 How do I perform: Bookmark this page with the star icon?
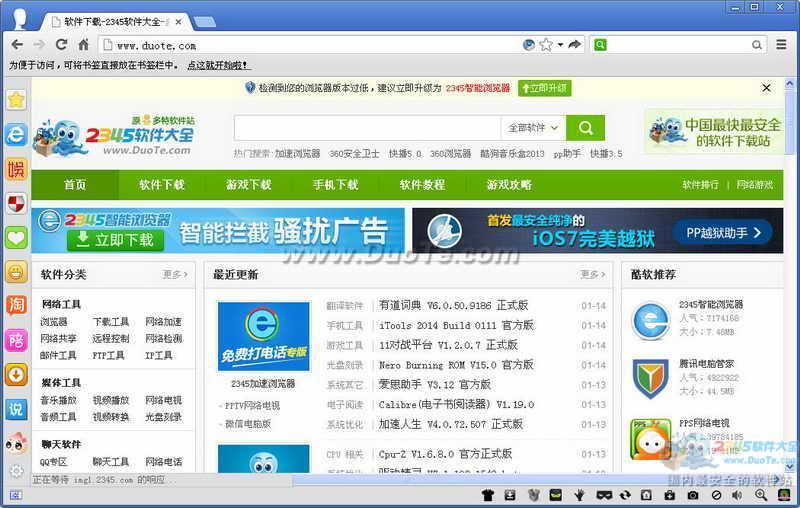pos(546,45)
